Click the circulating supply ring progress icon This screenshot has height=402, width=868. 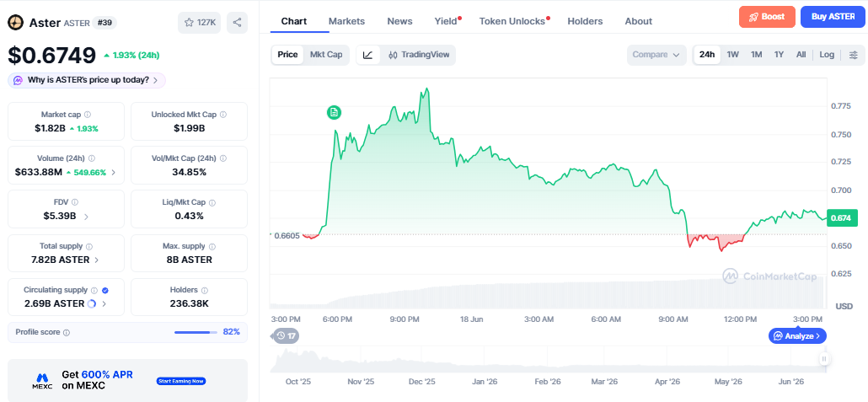(92, 303)
